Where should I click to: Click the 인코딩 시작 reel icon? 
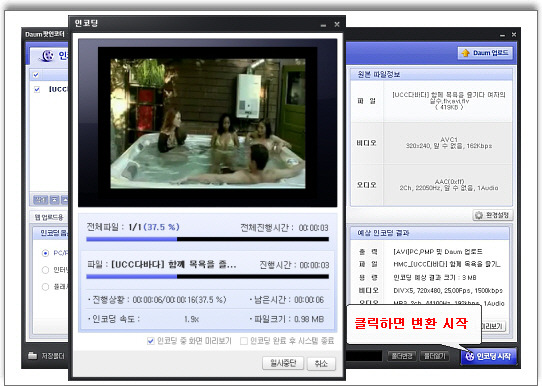point(469,356)
